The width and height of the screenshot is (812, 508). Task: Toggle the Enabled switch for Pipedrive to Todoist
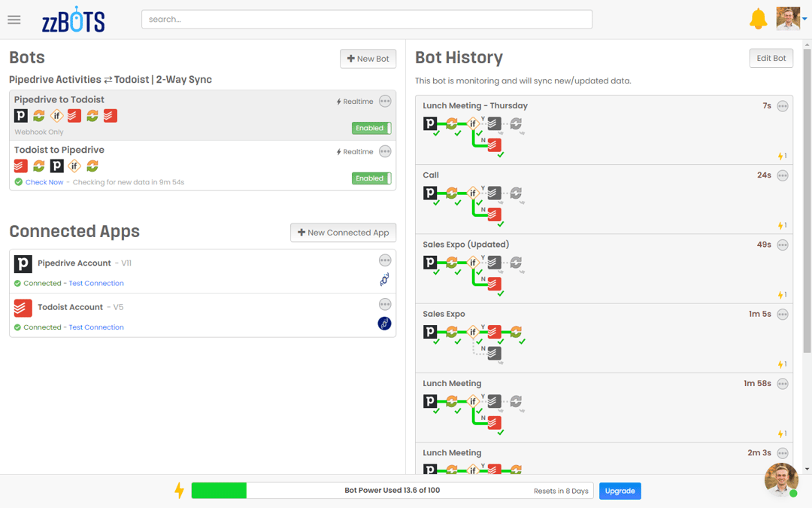click(371, 128)
